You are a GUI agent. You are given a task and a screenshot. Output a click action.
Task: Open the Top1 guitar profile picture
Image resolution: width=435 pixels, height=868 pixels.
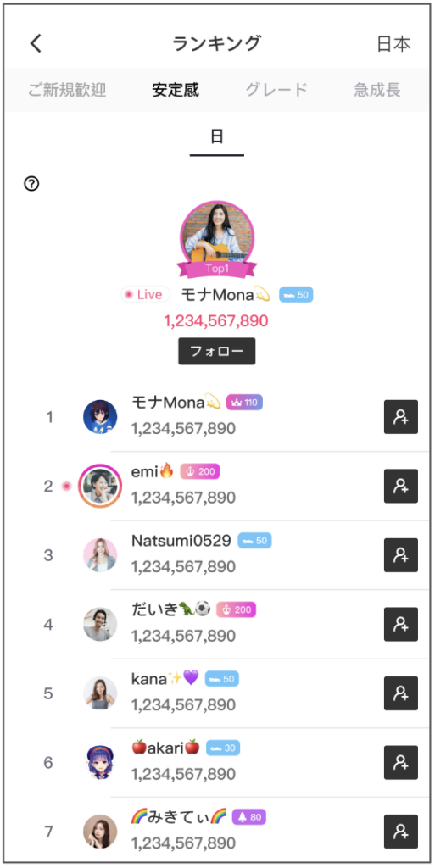[217, 236]
